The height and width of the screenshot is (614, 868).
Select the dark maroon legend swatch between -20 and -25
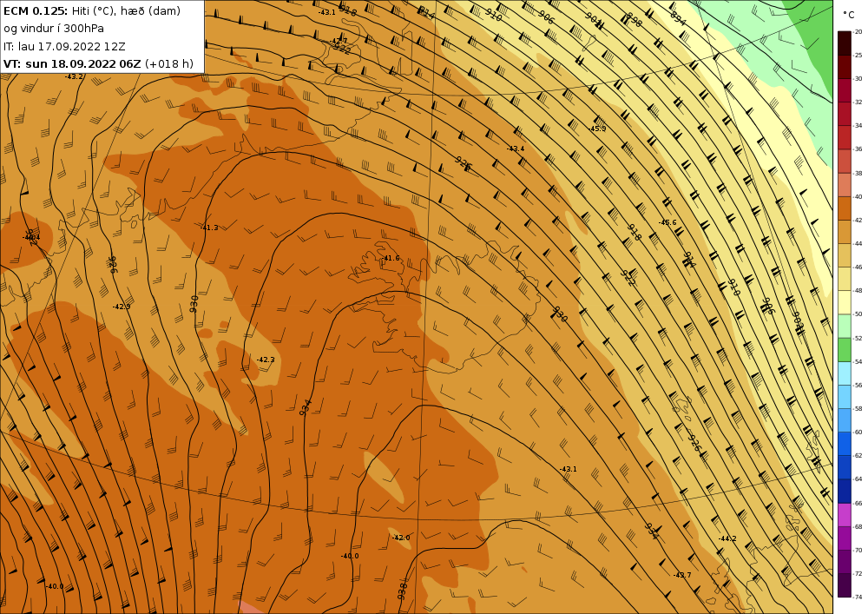tap(845, 43)
